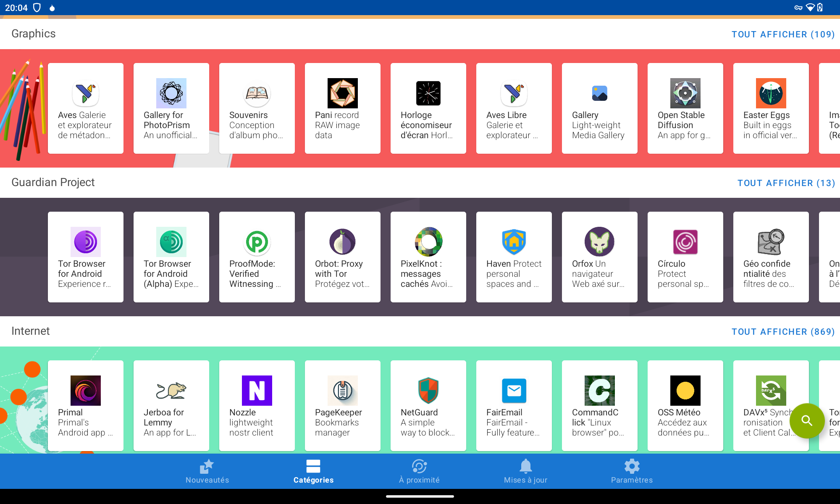Open the Horloge économiseur d'écran card

click(428, 108)
